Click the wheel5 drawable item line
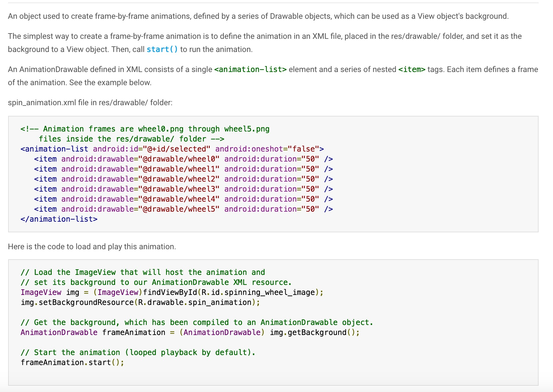 tap(183, 209)
